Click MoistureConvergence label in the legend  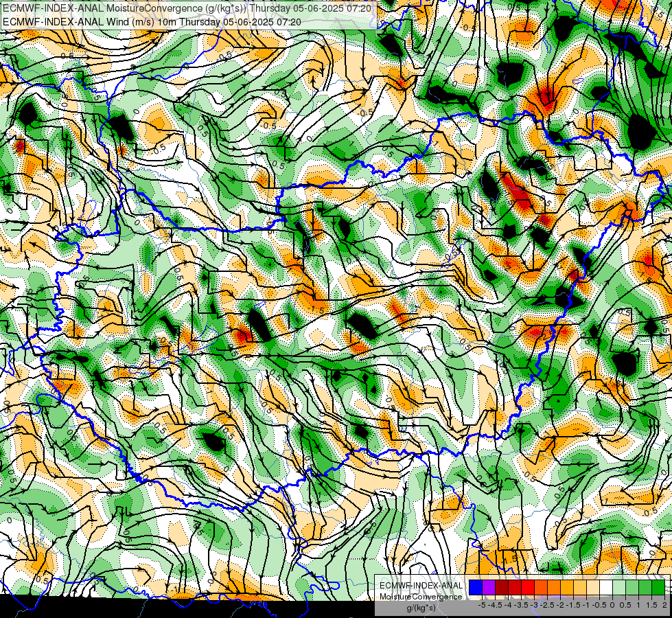click(x=421, y=597)
